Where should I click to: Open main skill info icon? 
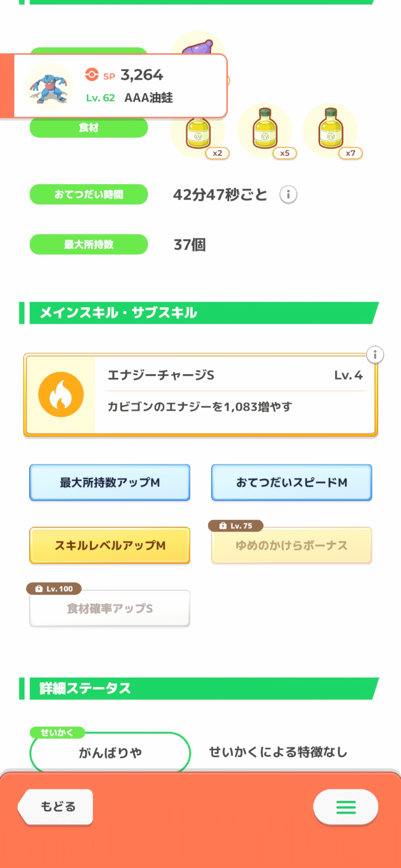point(375,355)
